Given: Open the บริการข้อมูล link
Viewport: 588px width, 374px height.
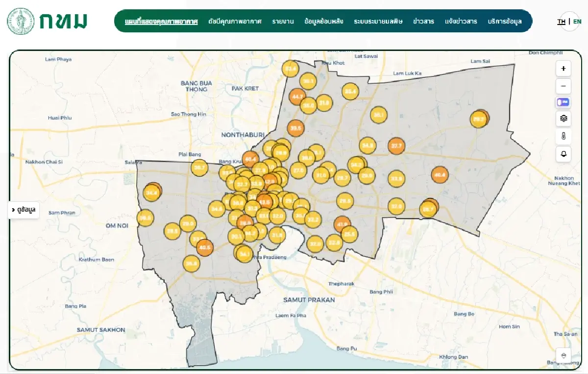Looking at the screenshot, I should coord(505,22).
